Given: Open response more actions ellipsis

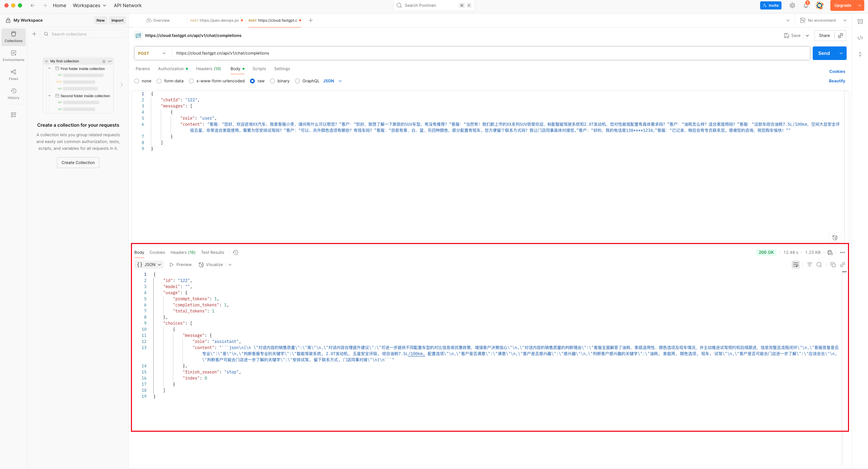Looking at the screenshot, I should click(843, 252).
